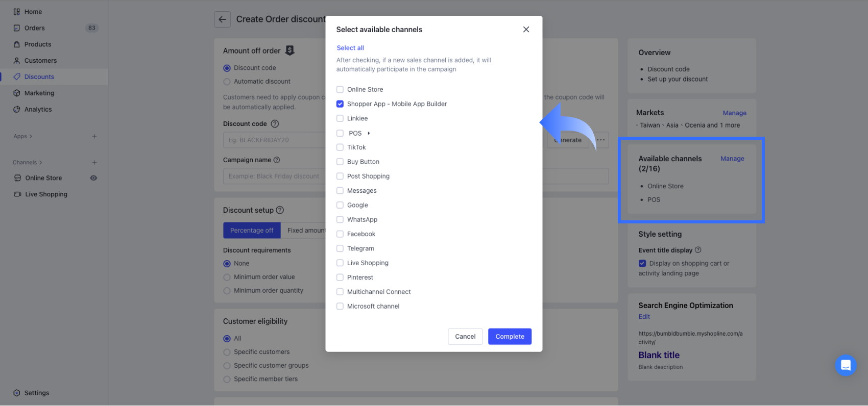This screenshot has height=406, width=868.
Task: Click the Discount code help question icon
Action: (275, 124)
